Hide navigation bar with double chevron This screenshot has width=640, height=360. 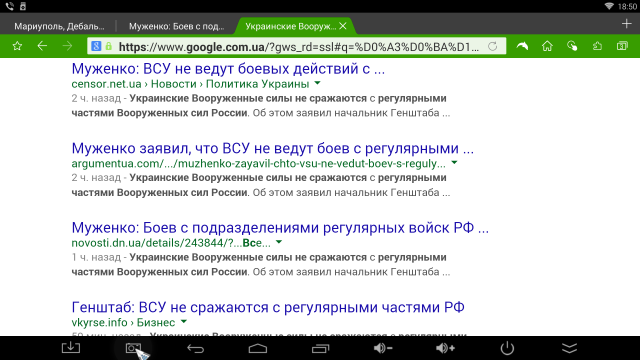(570, 348)
